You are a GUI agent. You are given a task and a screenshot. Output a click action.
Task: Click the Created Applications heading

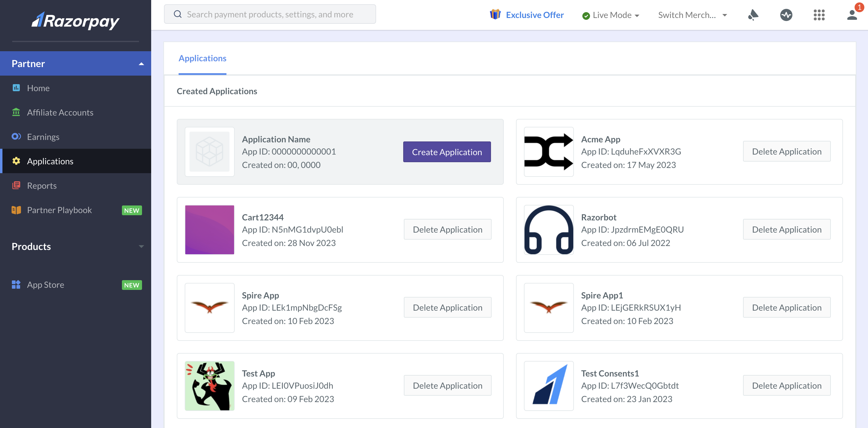pyautogui.click(x=217, y=91)
